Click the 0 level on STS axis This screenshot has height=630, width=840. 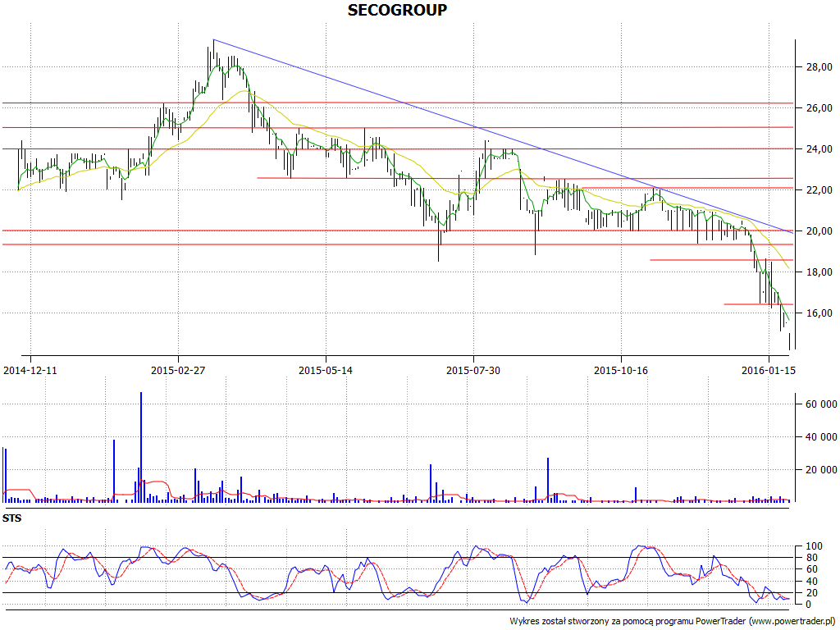pyautogui.click(x=809, y=605)
